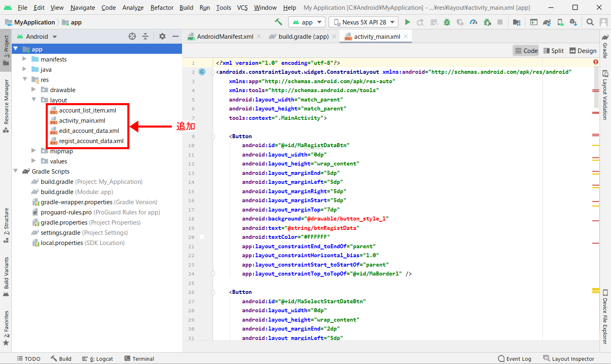Collapse the res folder
Image resolution: width=611 pixels, height=364 pixels.
[x=24, y=79]
